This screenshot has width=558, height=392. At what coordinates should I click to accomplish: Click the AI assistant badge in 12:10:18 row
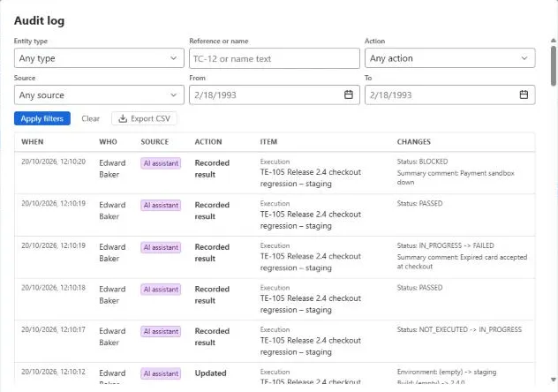point(161,290)
